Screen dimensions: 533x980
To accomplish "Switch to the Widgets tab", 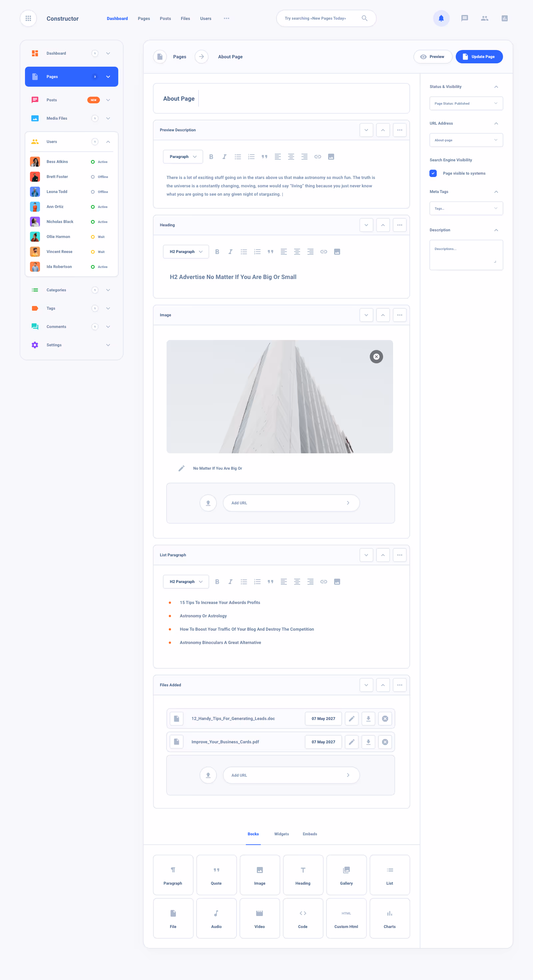I will coord(281,834).
